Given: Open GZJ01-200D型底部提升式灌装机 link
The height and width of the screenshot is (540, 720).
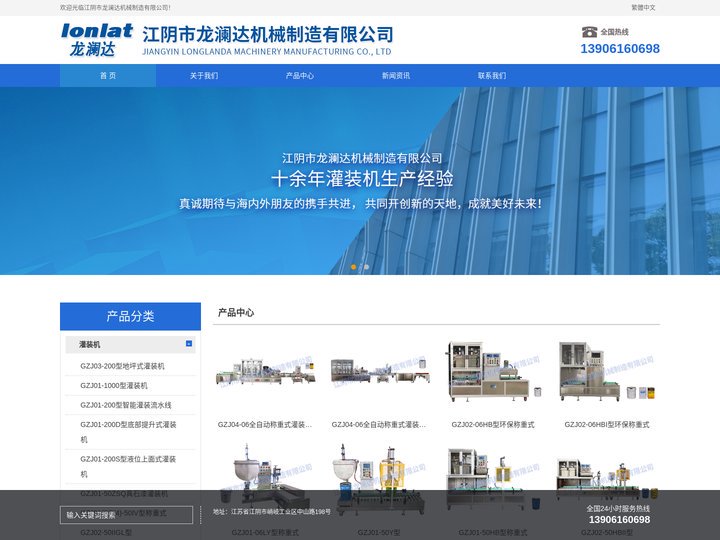Looking at the screenshot, I should [x=128, y=432].
